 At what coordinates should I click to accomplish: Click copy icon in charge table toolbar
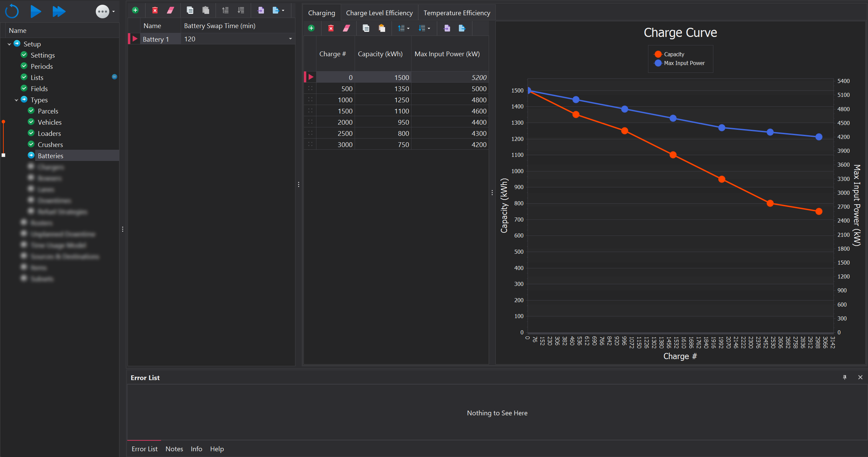click(366, 28)
